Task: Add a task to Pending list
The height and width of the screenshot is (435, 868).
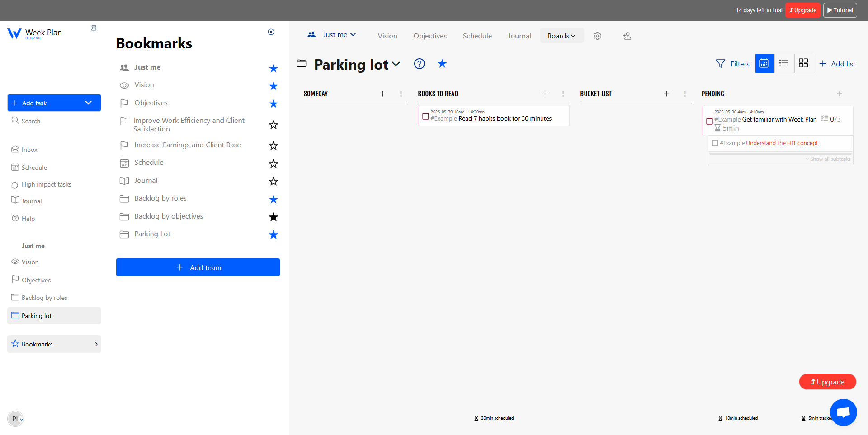Action: pos(840,94)
